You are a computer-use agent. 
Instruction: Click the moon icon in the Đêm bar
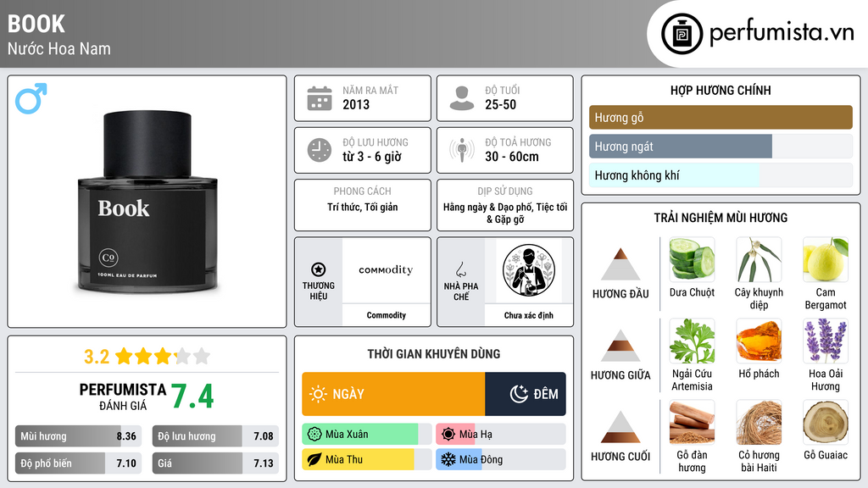[519, 394]
